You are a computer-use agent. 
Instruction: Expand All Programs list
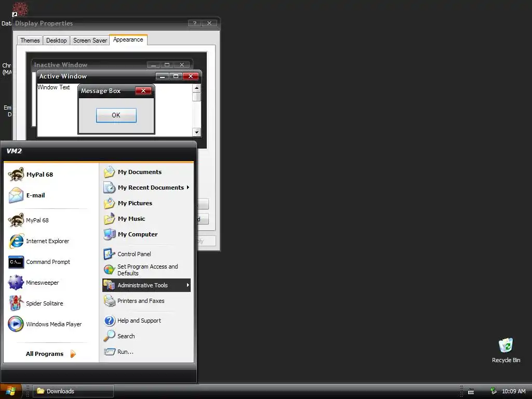click(51, 354)
